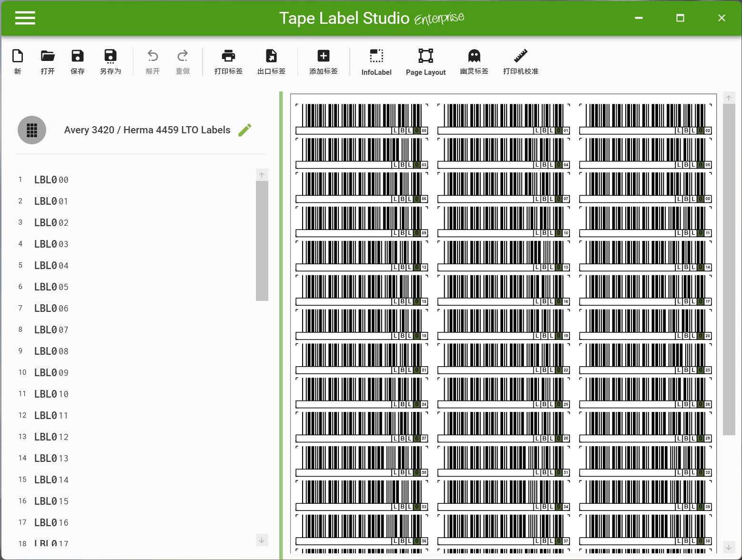Viewport: 742px width, 560px height.
Task: Select list entry LBL013
Action: [x=51, y=458]
